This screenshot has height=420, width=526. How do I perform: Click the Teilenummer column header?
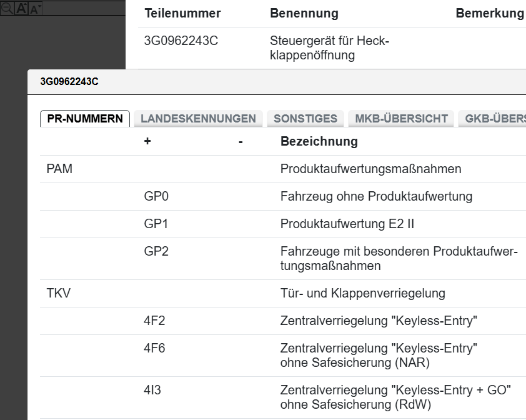pyautogui.click(x=182, y=13)
